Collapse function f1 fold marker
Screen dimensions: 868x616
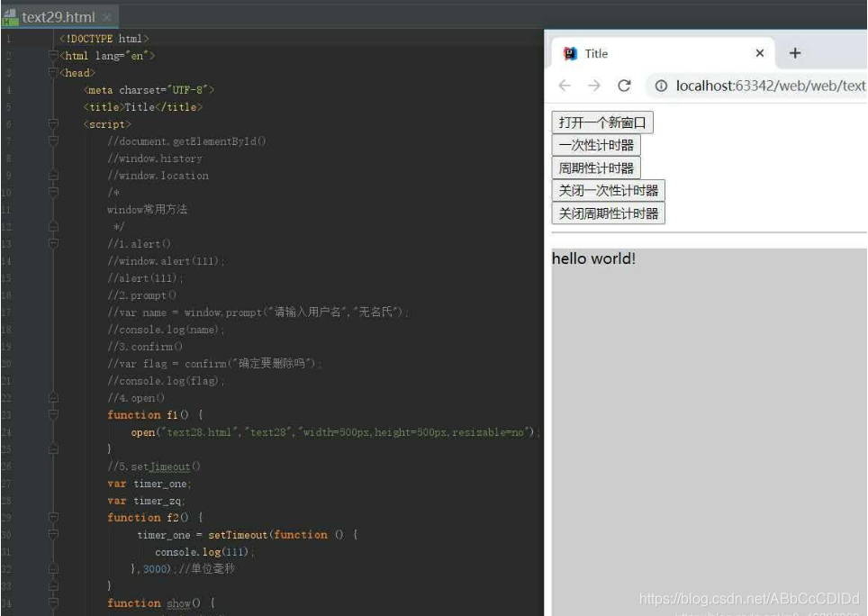[53, 414]
